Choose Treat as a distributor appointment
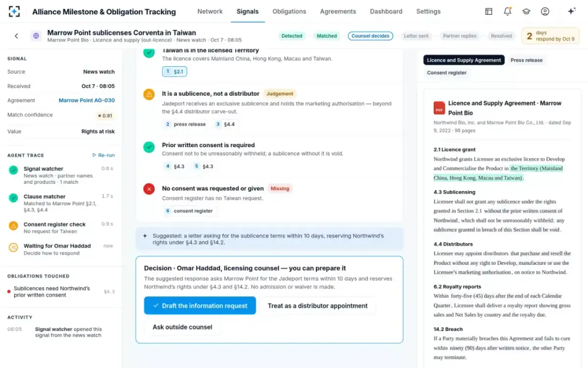The width and height of the screenshot is (588, 368). [318, 306]
